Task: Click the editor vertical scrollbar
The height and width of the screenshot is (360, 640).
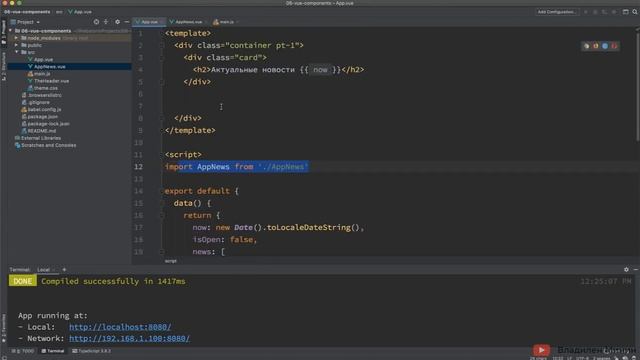Action: point(638,86)
